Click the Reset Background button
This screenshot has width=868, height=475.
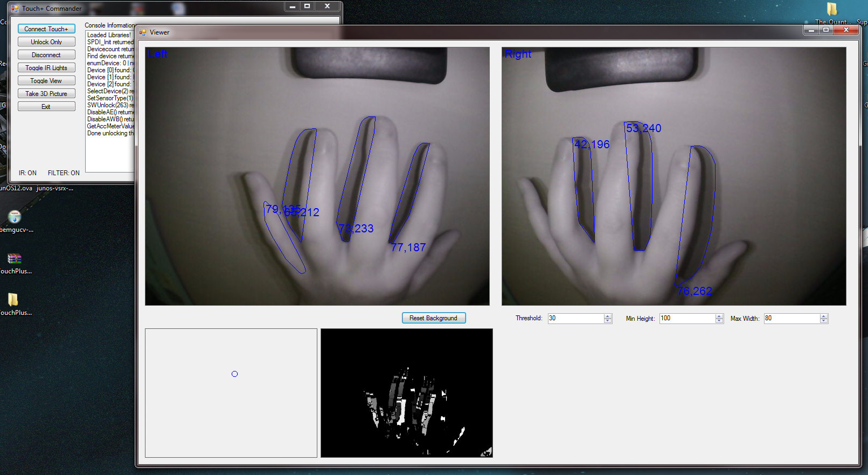(433, 318)
